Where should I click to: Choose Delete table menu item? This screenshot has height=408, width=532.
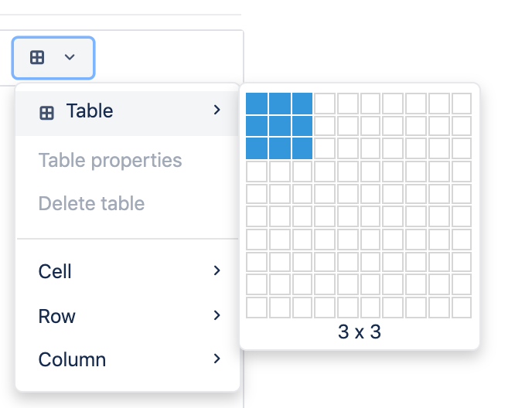point(91,203)
